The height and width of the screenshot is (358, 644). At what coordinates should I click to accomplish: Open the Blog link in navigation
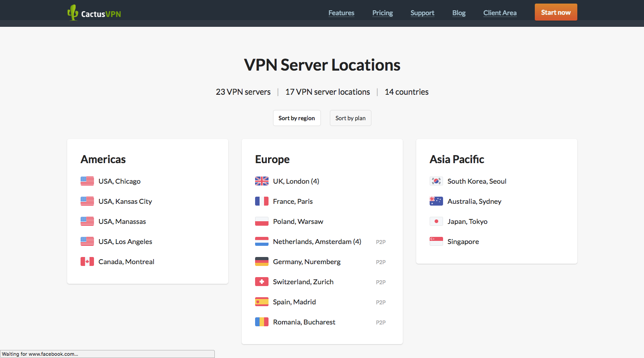459,13
